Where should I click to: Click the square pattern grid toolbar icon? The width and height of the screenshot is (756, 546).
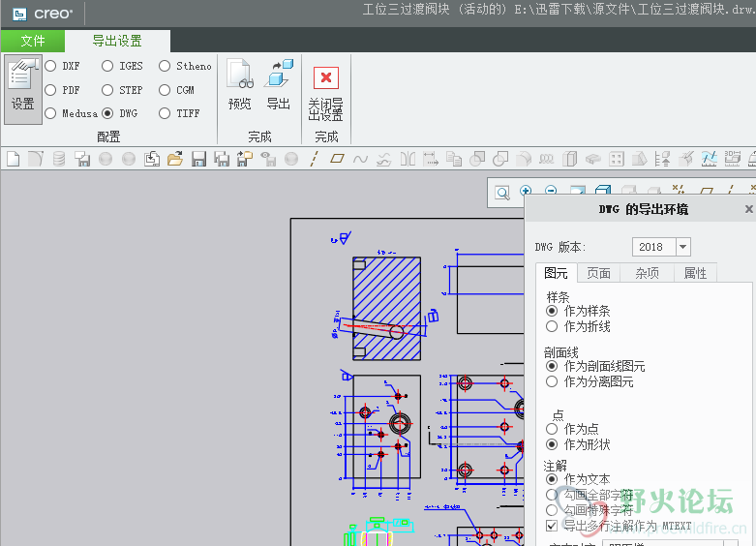617,159
